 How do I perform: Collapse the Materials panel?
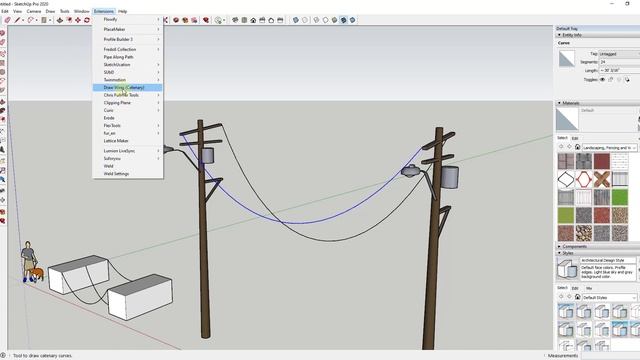(x=559, y=103)
